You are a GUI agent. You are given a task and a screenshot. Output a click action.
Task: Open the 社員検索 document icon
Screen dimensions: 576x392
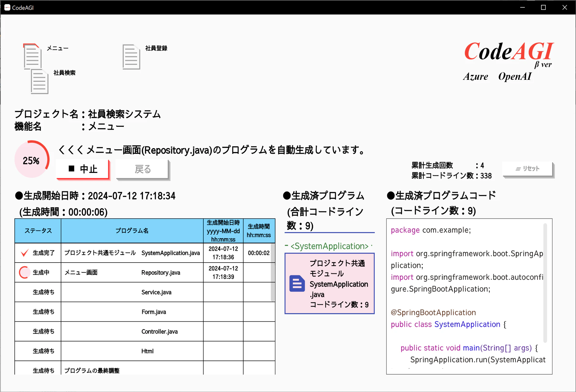[x=40, y=81]
